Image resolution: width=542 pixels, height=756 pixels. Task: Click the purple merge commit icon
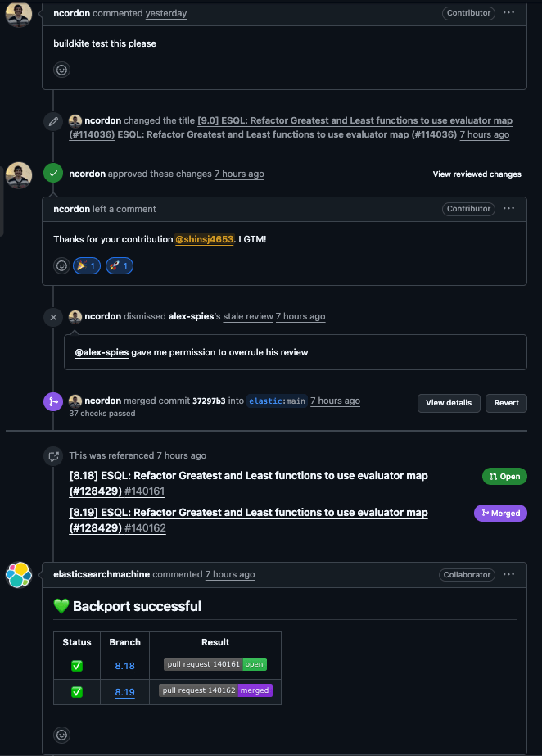(53, 401)
